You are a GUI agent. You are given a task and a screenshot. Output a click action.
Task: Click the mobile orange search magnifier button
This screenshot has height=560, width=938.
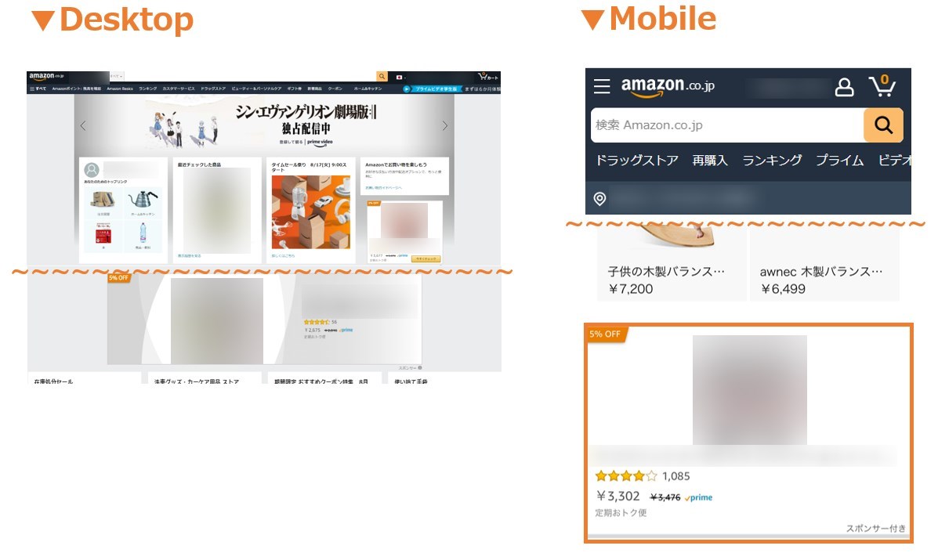tap(884, 125)
